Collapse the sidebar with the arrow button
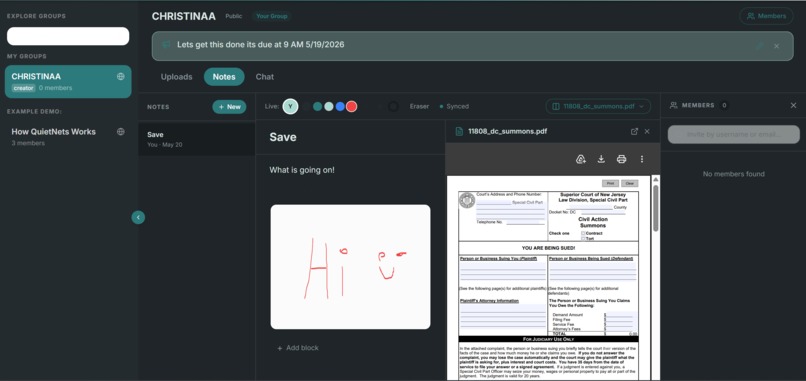Screen dimensions: 806x381 tap(138, 217)
